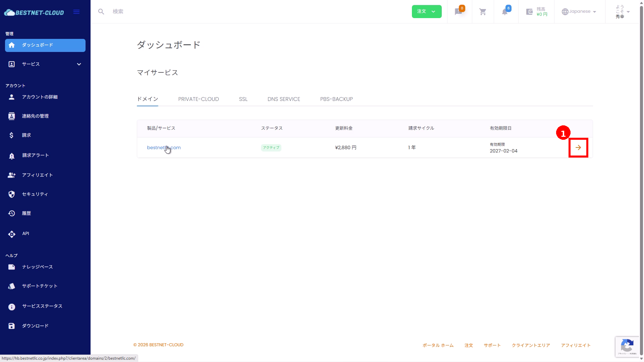Open 履歴 history item in sidebar
Viewport: 644px width, 362px height.
click(26, 213)
